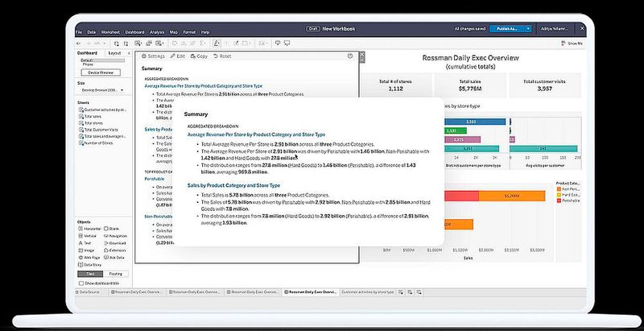Select the Extension object
Image resolution: width=644 pixels, height=331 pixels.
[114, 250]
